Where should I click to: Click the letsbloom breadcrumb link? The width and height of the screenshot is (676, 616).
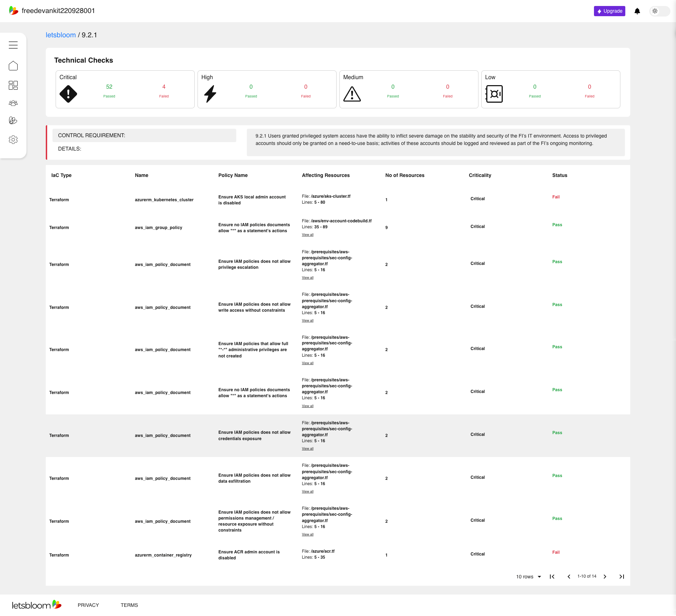(x=61, y=35)
